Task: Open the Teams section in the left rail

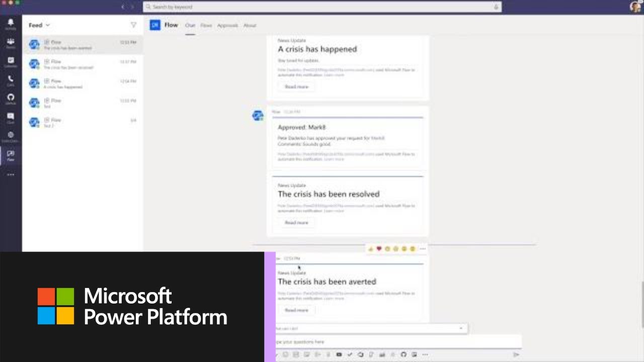Action: (11, 43)
